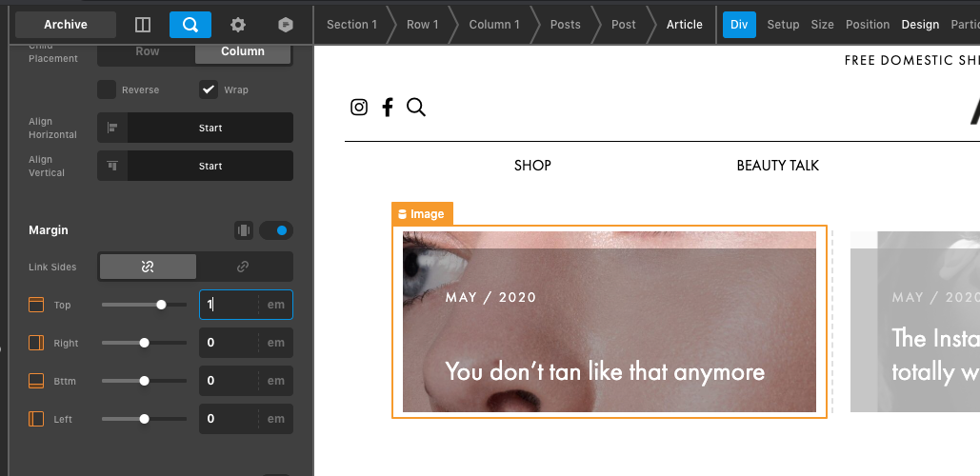Select Posts in the breadcrumb bar
The image size is (980, 476).
point(565,25)
